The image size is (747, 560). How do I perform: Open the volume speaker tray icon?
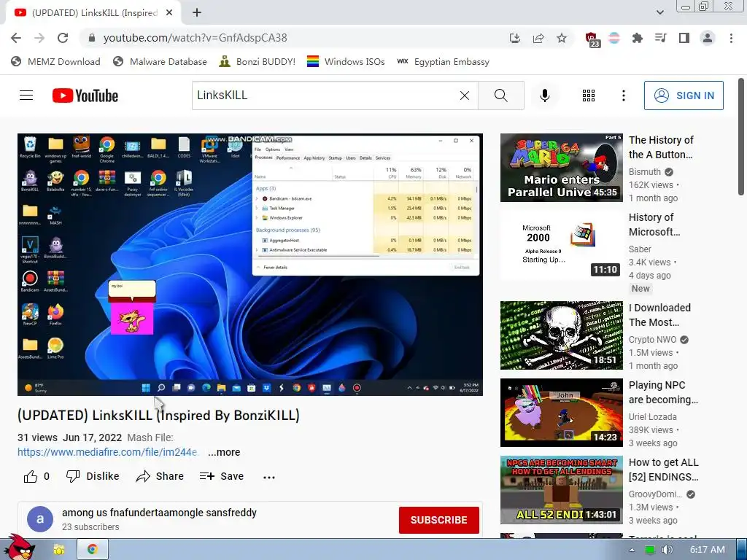point(667,550)
